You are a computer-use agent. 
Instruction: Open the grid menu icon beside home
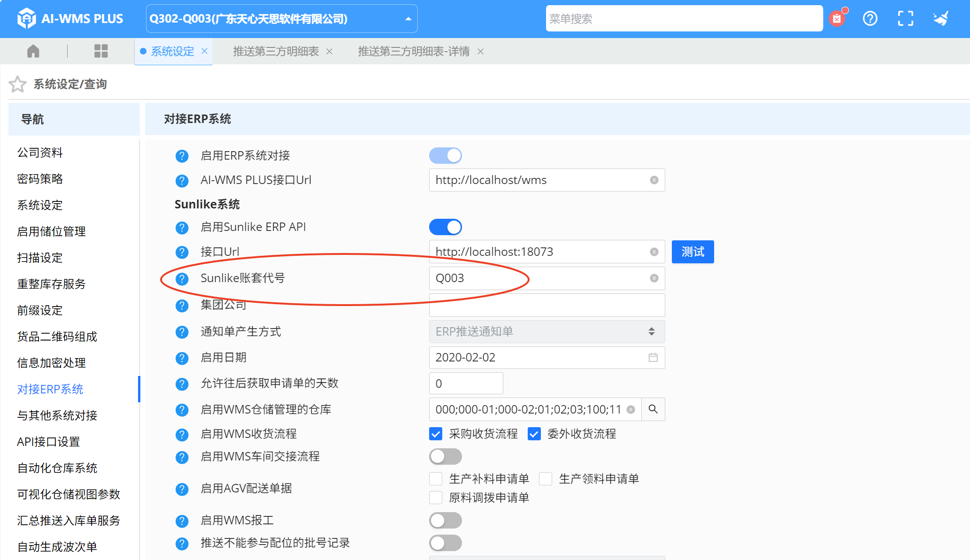tap(101, 51)
